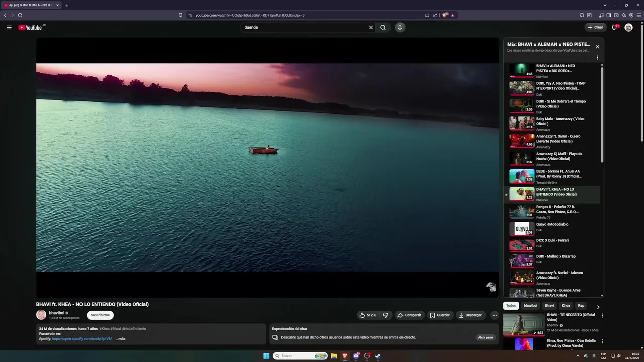
Task: Click Abrir panel for chat replay
Action: [486, 337]
